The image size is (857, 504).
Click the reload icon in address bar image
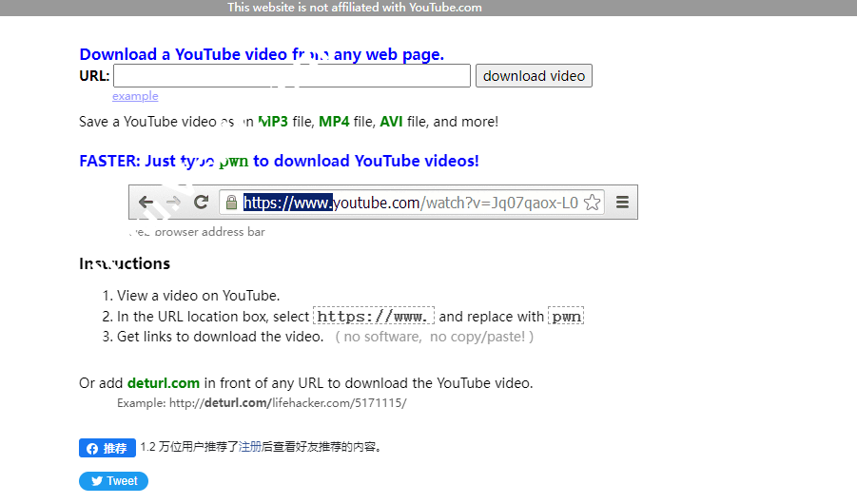click(x=201, y=203)
